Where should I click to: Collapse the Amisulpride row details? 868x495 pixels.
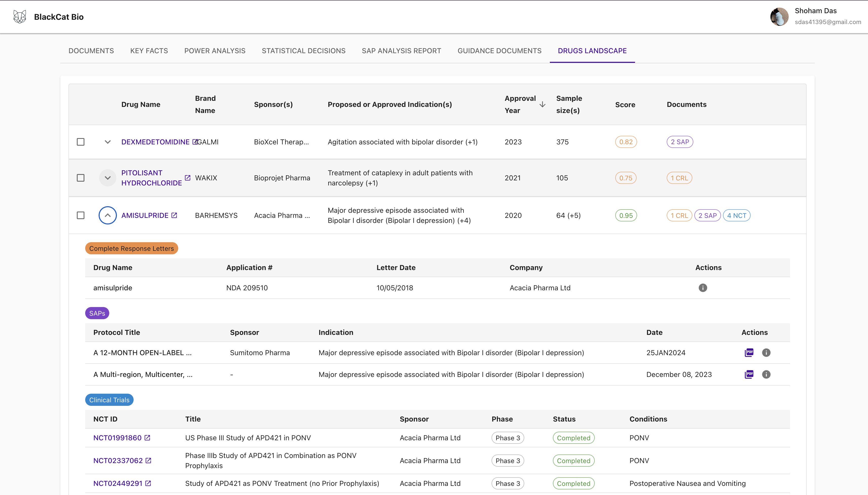click(x=107, y=215)
